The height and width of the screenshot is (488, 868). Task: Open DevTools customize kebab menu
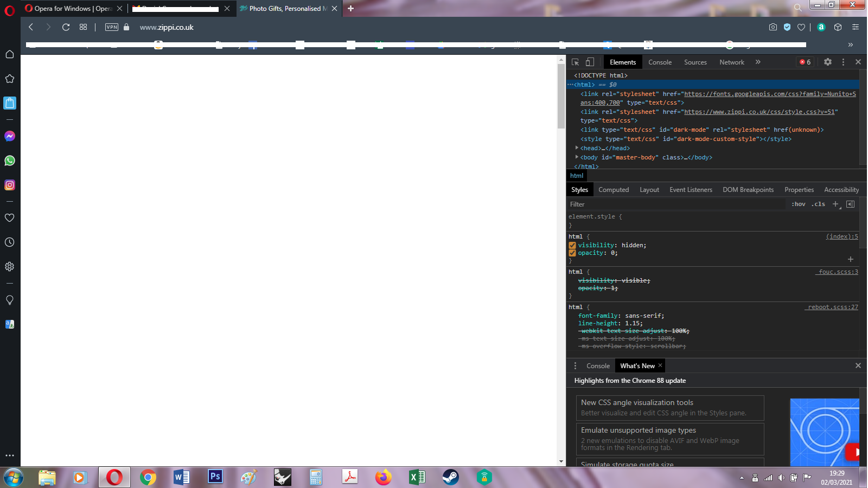pos(843,62)
